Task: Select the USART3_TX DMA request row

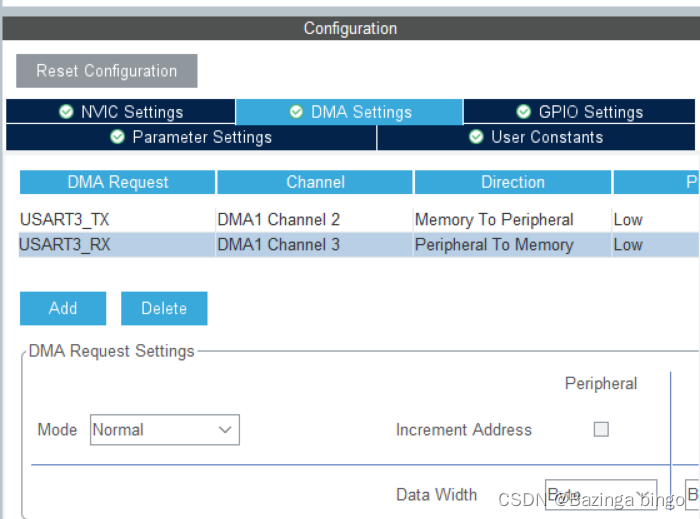Action: click(65, 220)
